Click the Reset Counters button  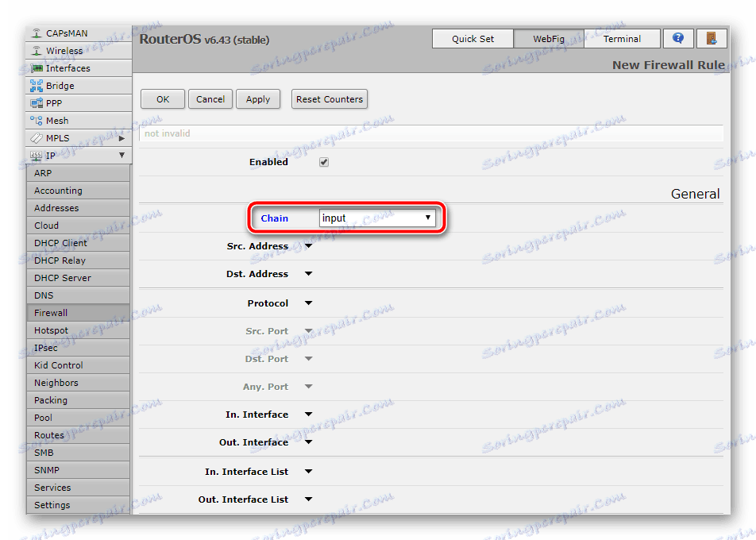click(330, 98)
